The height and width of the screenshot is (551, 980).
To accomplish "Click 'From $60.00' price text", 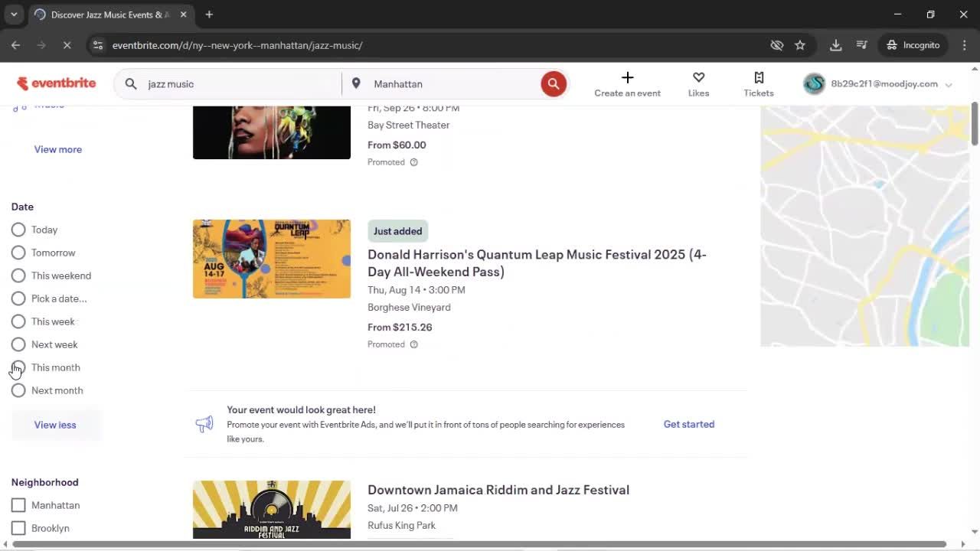I will coord(397,145).
